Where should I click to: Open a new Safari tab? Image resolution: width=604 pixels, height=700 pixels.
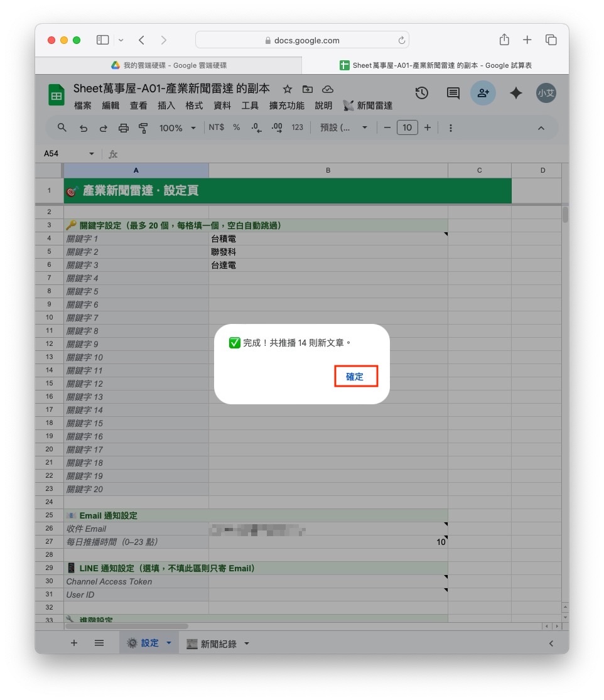[x=527, y=40]
